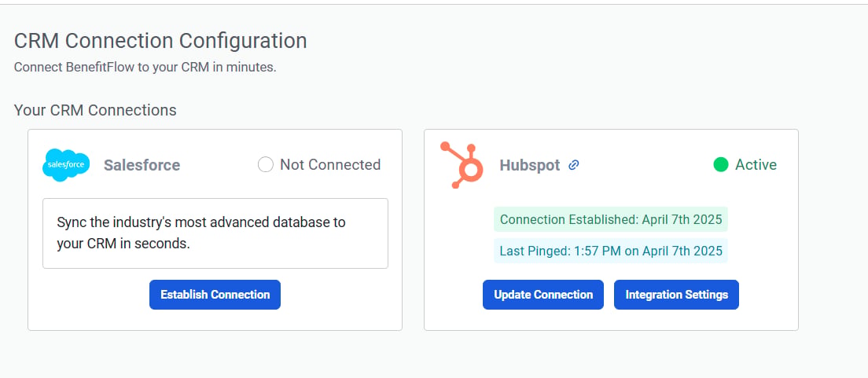The image size is (868, 378).
Task: Click the Connect BenefitFlow subtitle text
Action: 145,68
